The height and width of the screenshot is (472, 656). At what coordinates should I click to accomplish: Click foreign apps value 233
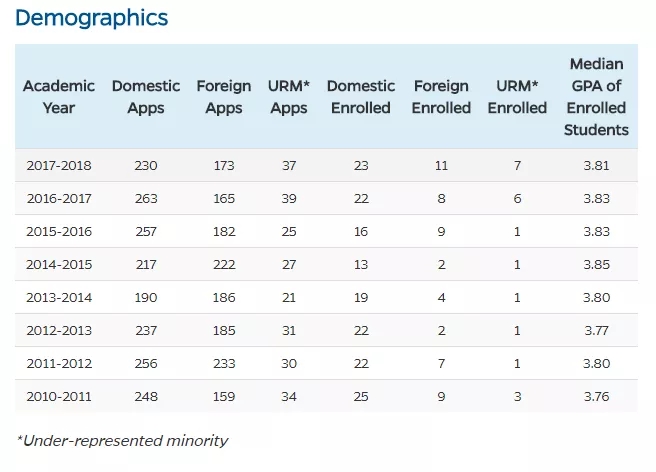pyautogui.click(x=224, y=363)
